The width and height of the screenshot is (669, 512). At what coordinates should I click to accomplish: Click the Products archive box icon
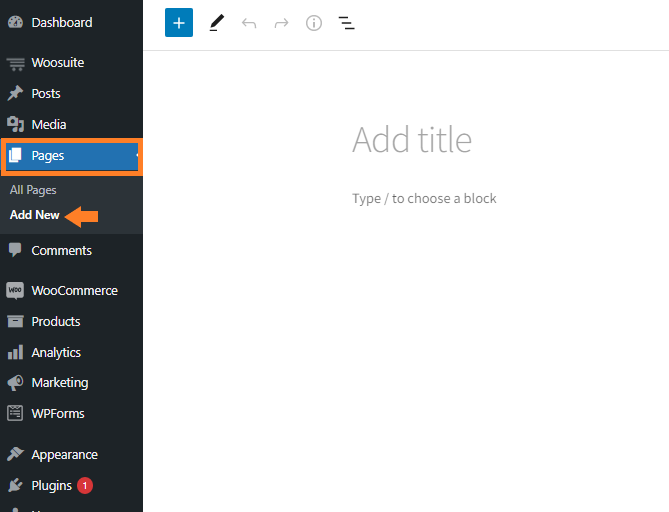pyautogui.click(x=15, y=321)
